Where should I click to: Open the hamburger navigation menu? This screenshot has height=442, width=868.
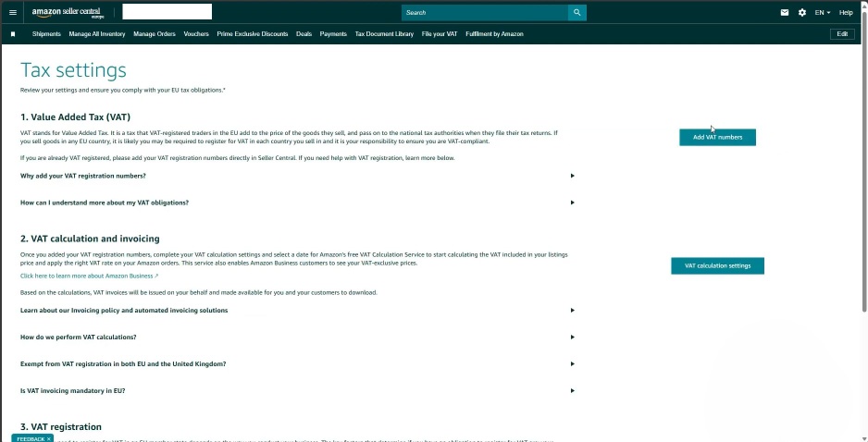click(13, 12)
